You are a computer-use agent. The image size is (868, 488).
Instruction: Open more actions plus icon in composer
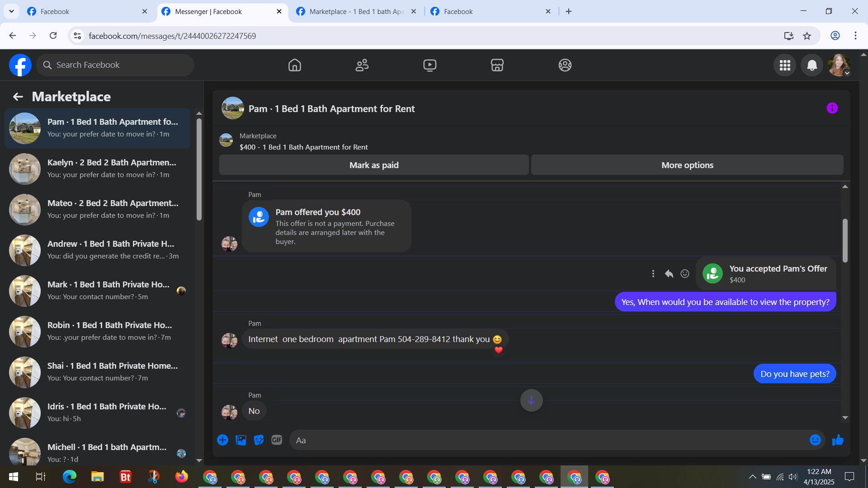click(x=222, y=440)
